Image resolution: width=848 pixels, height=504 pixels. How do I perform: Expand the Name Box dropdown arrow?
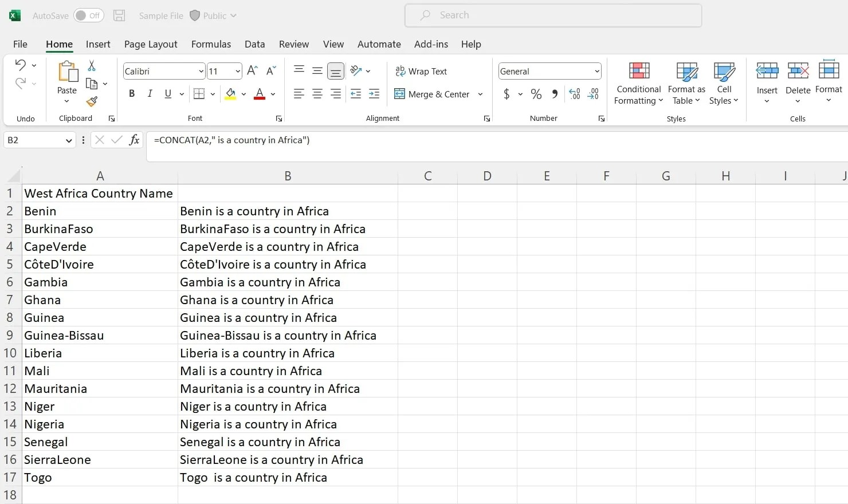(69, 140)
